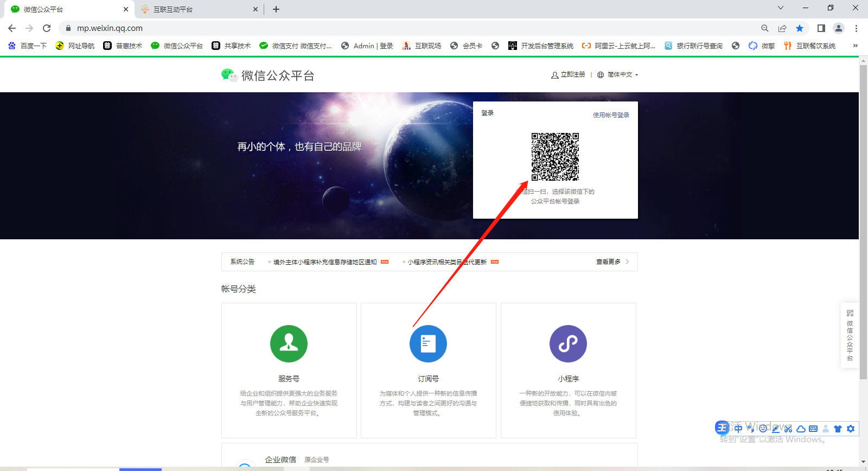Click the 企业微信 heading link
Image resolution: width=868 pixels, height=471 pixels.
(280, 460)
